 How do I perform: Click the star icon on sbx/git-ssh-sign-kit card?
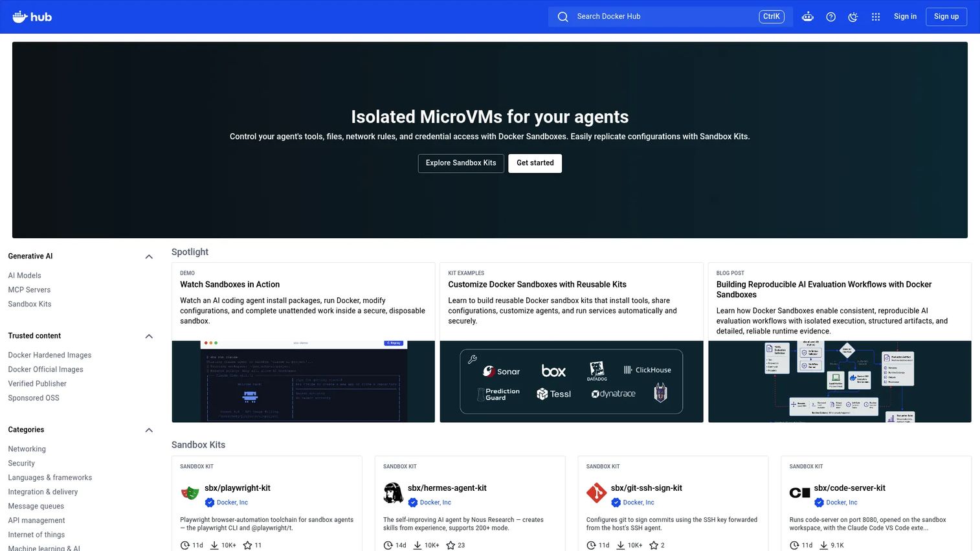[654, 545]
